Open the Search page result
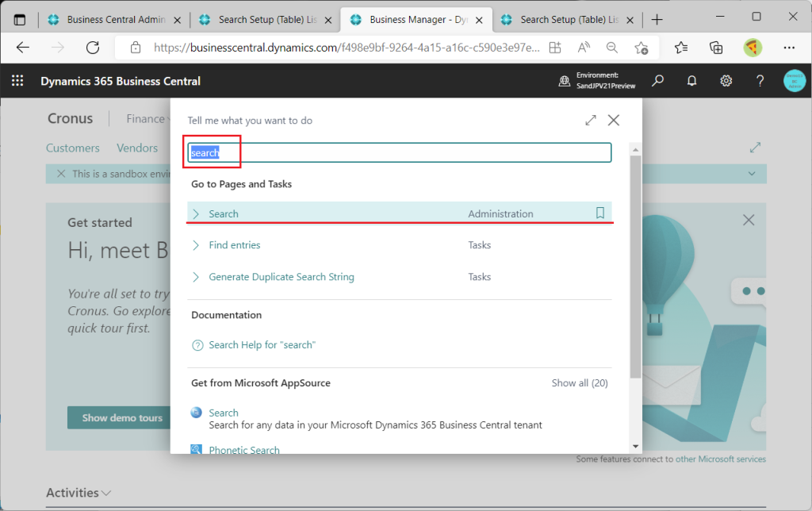Screen dimensions: 812x511 coord(223,213)
